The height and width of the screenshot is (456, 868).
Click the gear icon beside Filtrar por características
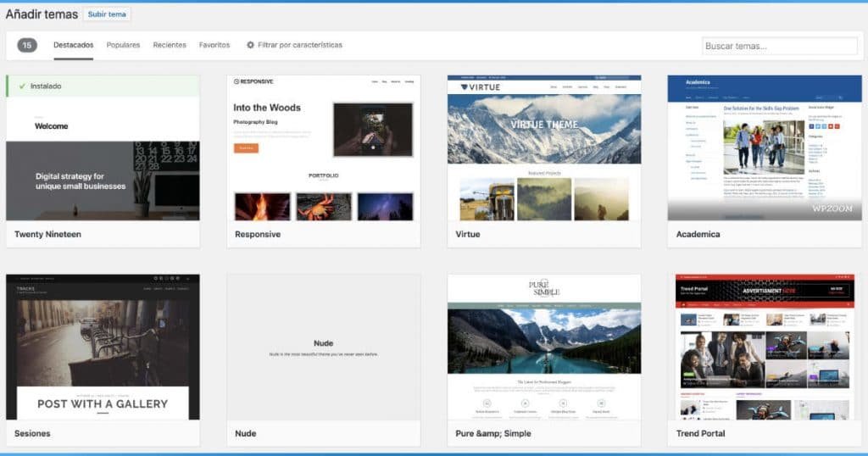(x=250, y=45)
